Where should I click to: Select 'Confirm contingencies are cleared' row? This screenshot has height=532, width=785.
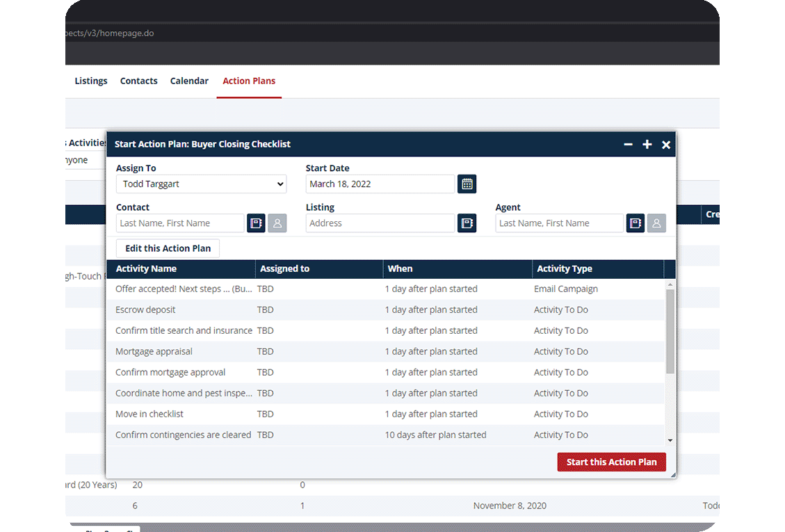[385, 435]
